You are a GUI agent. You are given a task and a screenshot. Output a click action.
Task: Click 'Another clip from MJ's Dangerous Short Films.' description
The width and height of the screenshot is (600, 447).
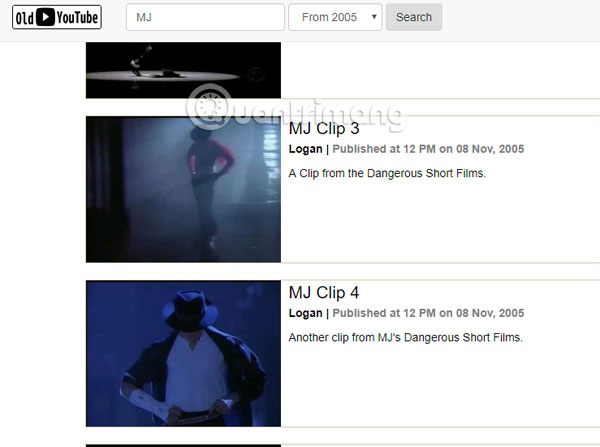(x=406, y=338)
